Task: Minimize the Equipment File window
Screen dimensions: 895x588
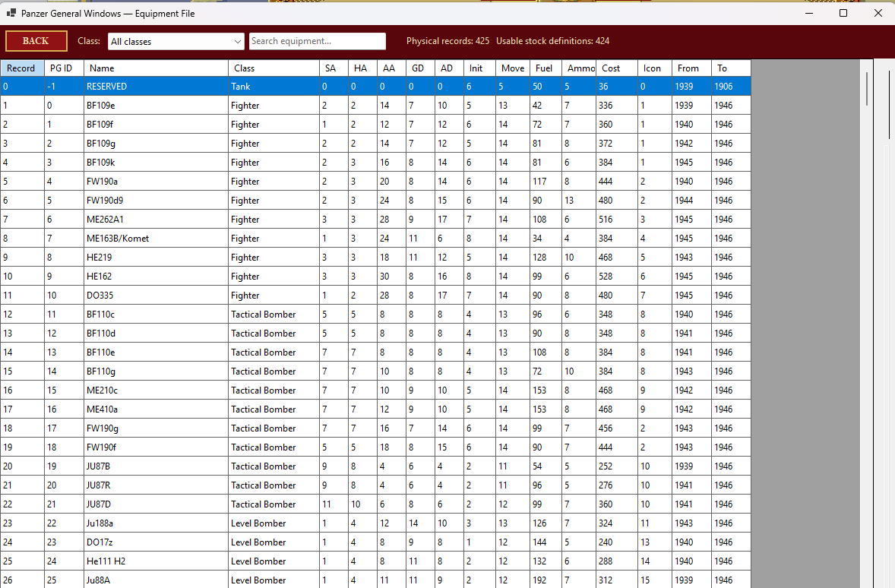Action: coord(809,13)
